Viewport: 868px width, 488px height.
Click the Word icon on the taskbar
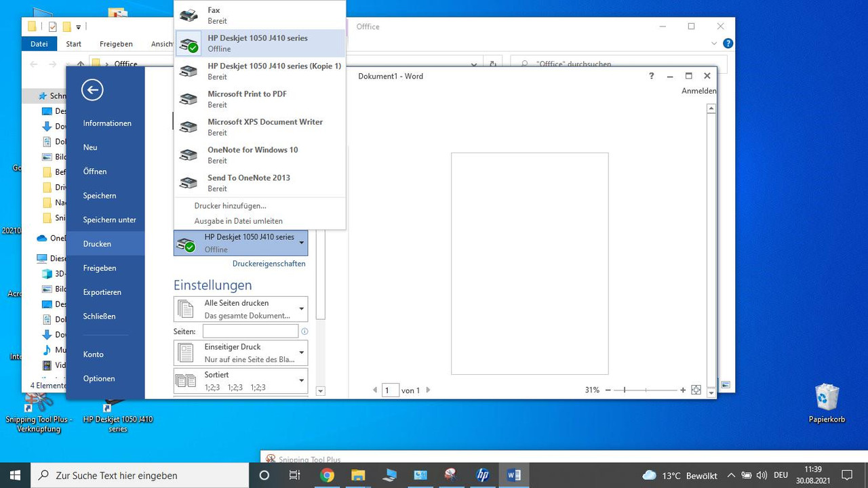click(514, 475)
